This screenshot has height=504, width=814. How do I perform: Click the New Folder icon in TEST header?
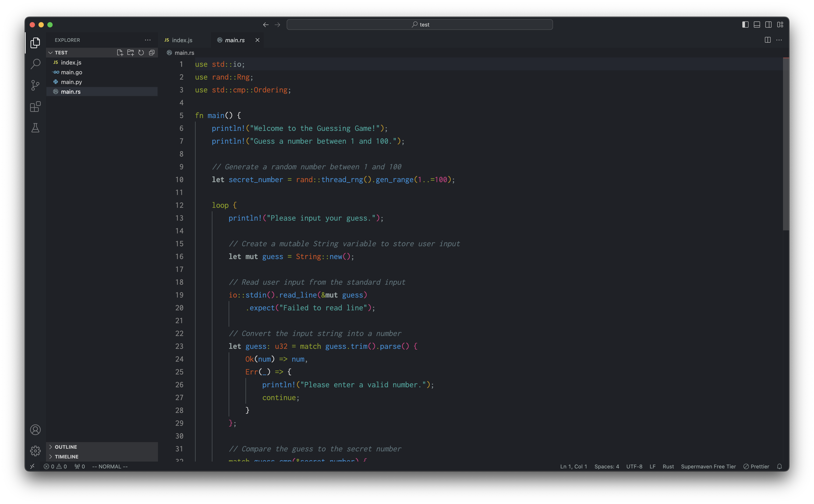pyautogui.click(x=131, y=53)
